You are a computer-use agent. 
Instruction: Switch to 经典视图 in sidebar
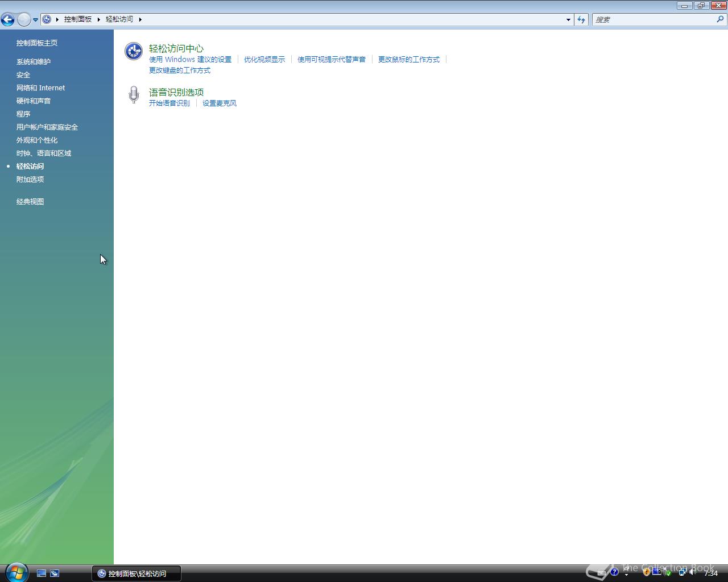[x=30, y=202]
